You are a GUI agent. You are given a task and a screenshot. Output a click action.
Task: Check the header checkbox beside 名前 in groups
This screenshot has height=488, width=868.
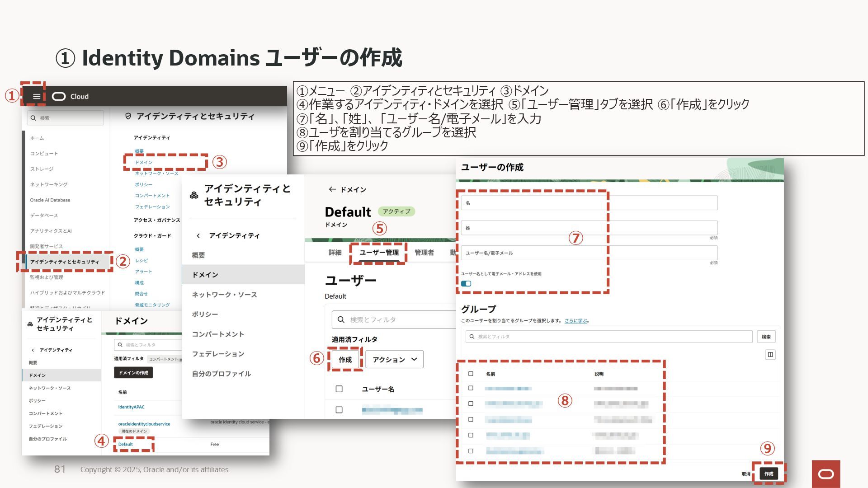tap(471, 374)
